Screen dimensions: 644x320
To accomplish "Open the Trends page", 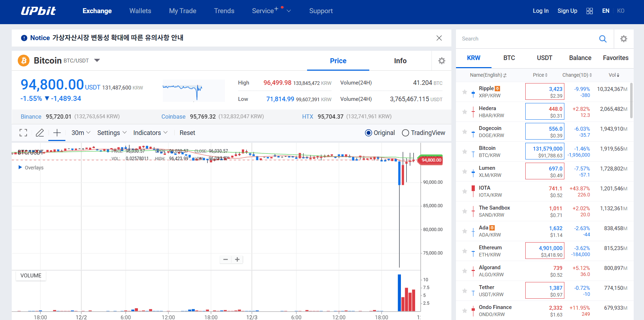I will [224, 11].
